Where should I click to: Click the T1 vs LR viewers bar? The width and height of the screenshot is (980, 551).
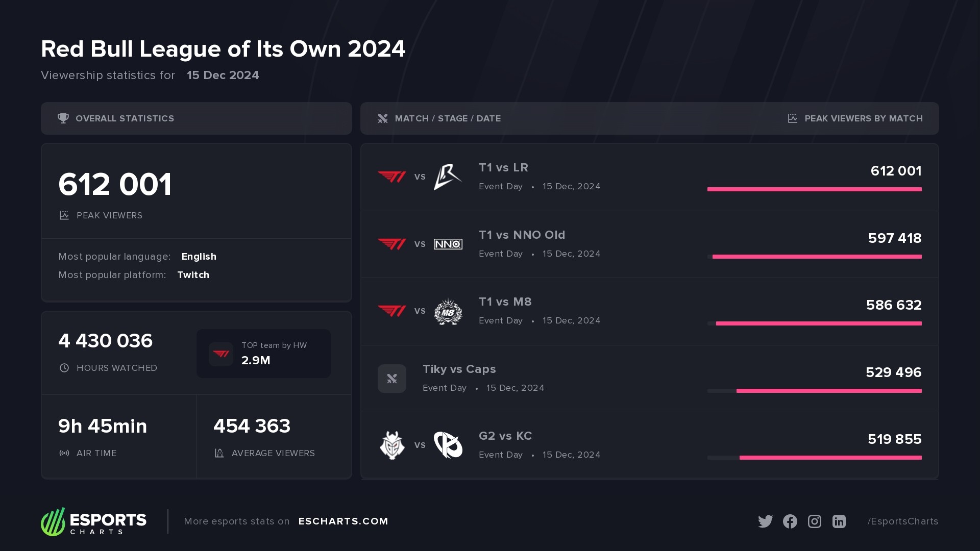click(x=814, y=189)
